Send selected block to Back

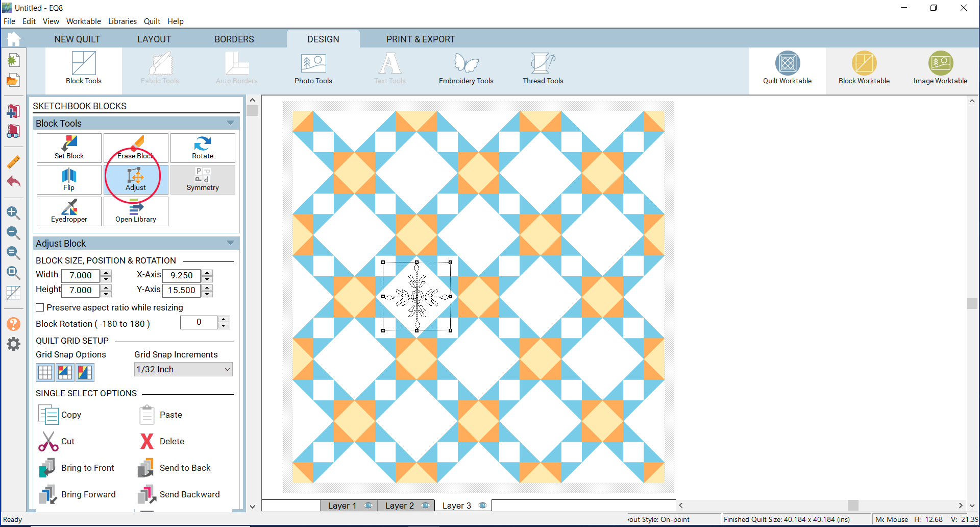click(174, 468)
